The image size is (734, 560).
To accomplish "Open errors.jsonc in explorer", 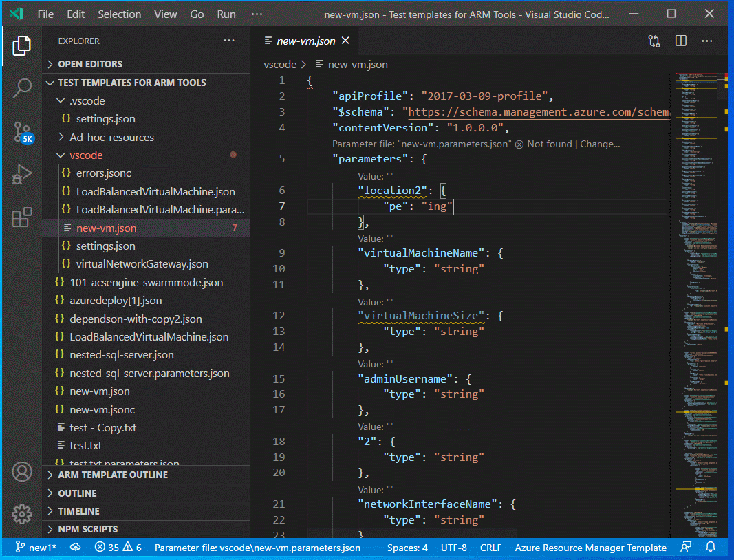I will [146, 173].
